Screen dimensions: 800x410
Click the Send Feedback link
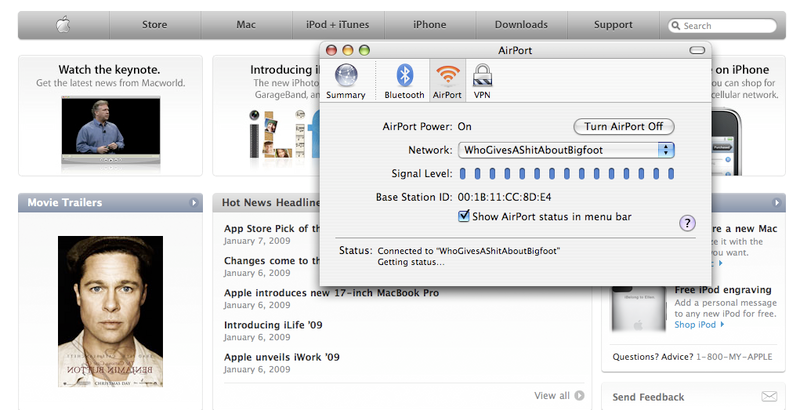tap(648, 397)
